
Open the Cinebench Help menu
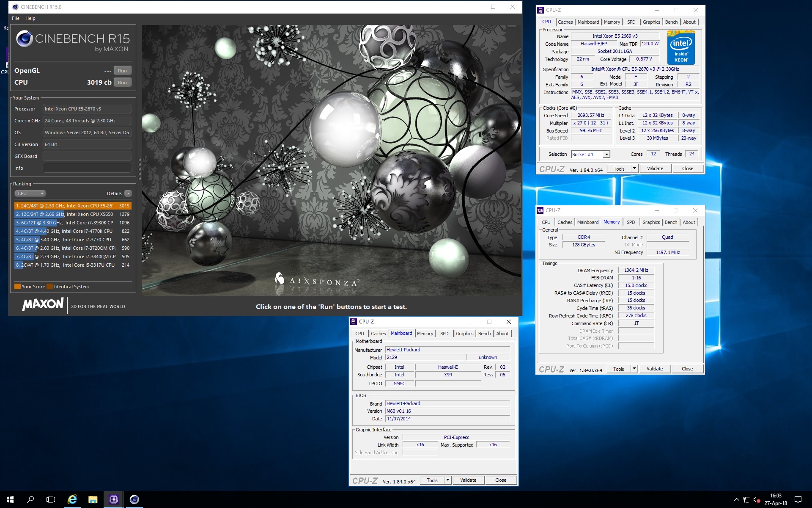click(30, 18)
